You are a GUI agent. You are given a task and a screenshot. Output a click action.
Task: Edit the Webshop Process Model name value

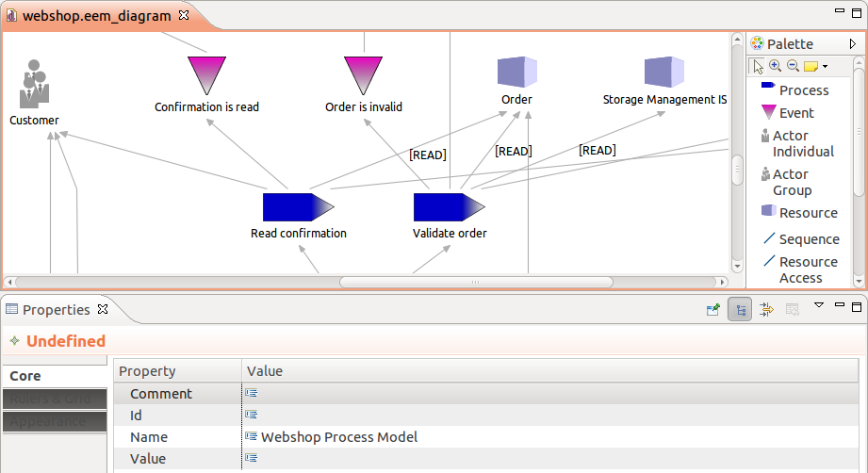338,437
